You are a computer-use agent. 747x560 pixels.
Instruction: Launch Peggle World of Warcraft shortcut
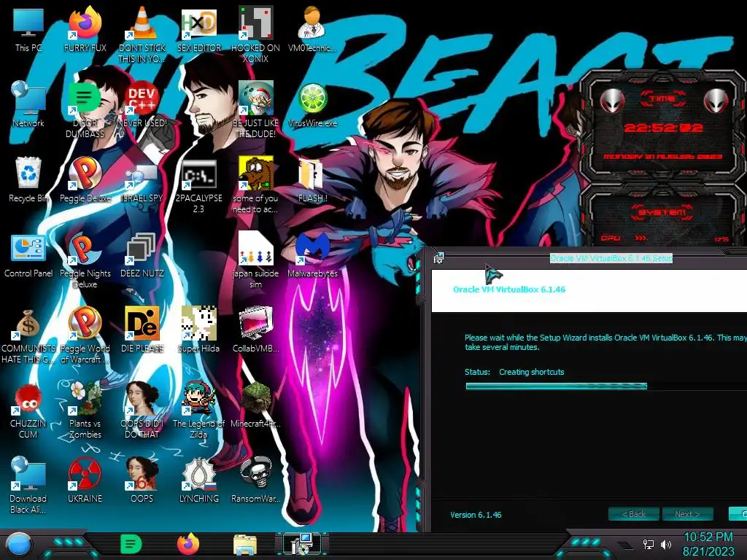click(85, 335)
